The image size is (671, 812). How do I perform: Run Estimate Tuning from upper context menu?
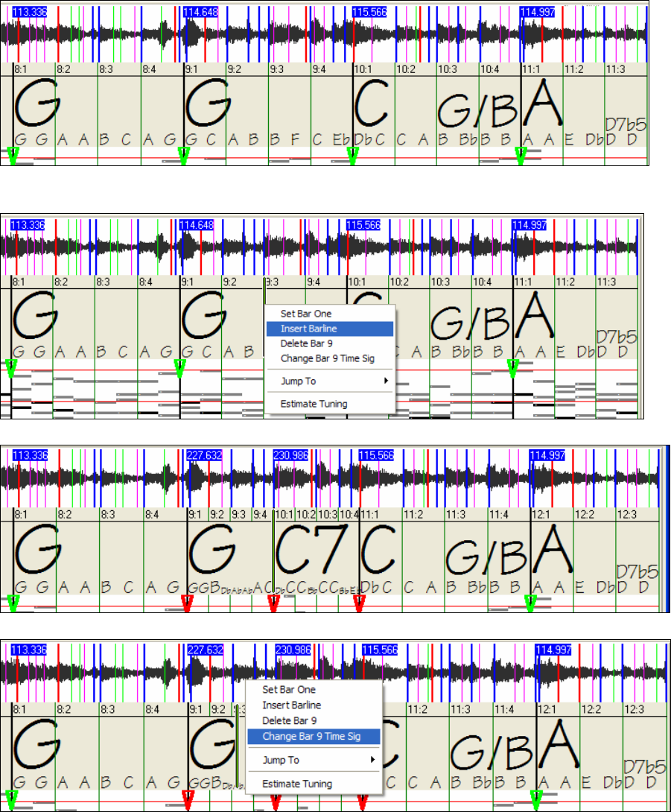click(x=314, y=404)
